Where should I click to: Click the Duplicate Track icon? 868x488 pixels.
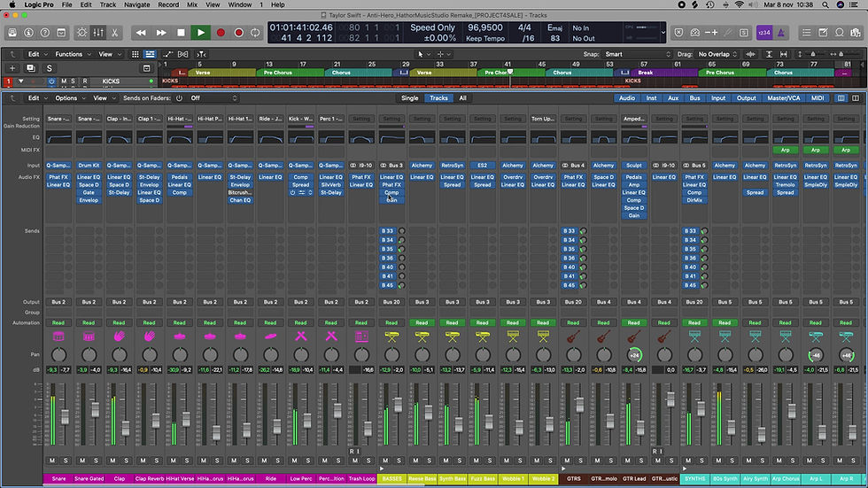[30, 68]
